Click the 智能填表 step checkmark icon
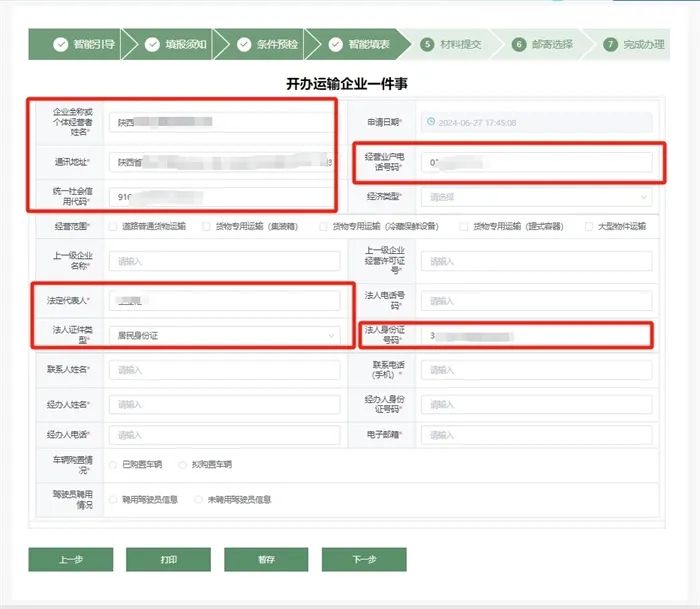This screenshot has width=700, height=609. point(335,44)
